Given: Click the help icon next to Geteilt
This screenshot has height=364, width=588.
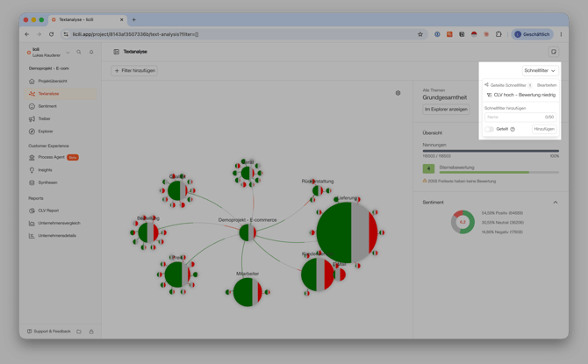Looking at the screenshot, I should [513, 129].
